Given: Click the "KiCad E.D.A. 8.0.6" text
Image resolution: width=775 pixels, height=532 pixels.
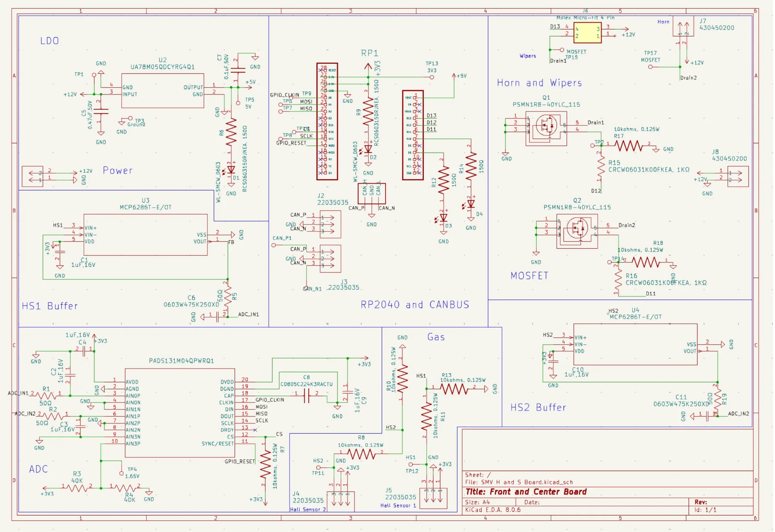Looking at the screenshot, I should pyautogui.click(x=493, y=510).
